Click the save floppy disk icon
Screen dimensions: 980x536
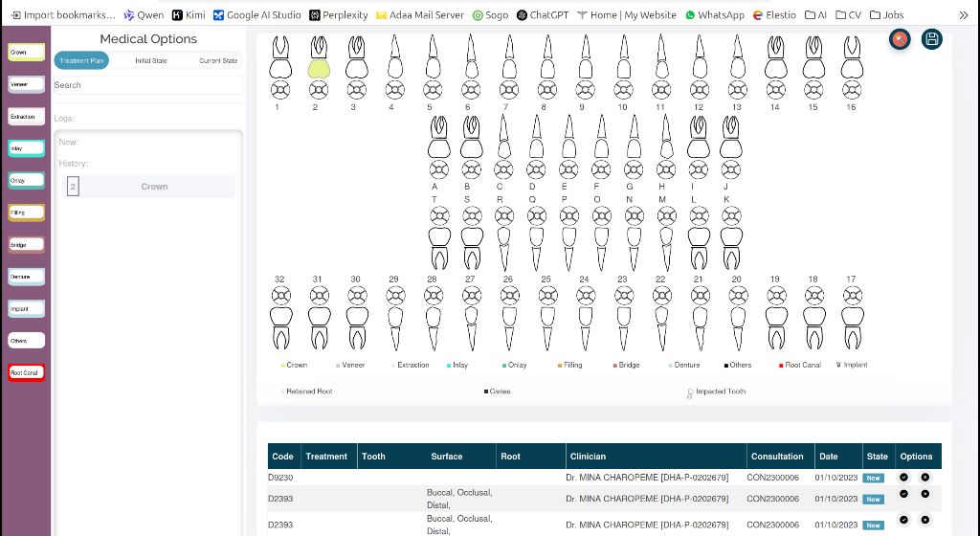pyautogui.click(x=931, y=39)
